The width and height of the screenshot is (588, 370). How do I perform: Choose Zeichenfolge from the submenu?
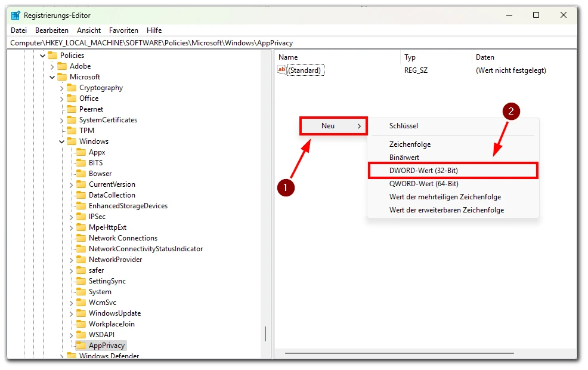453,144
